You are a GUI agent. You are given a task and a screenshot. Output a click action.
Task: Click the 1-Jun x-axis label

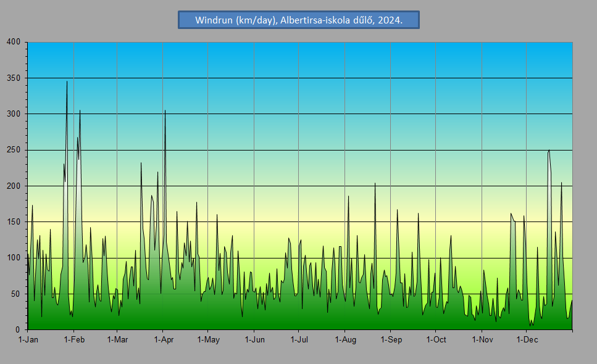(254, 339)
